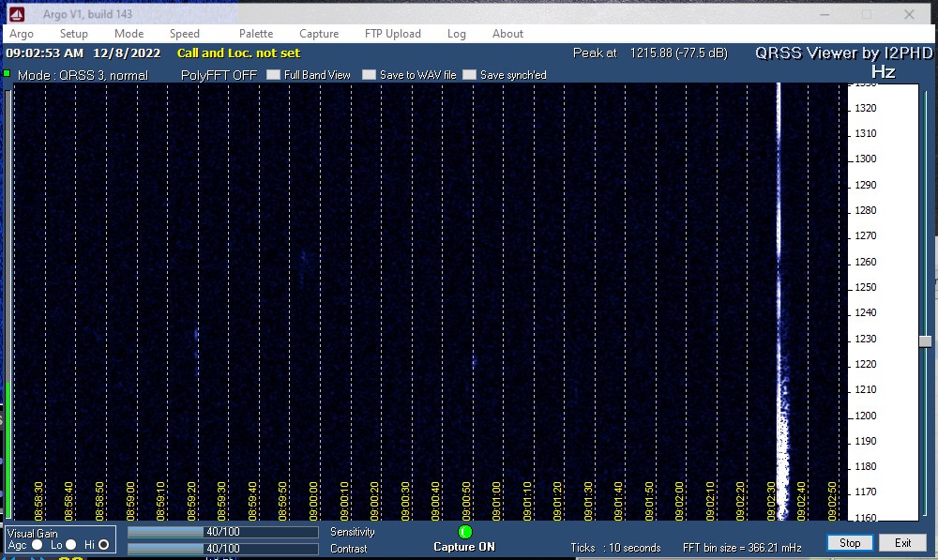Enable the Save to WAV file checkbox
Screen dimensions: 938x560
point(369,75)
